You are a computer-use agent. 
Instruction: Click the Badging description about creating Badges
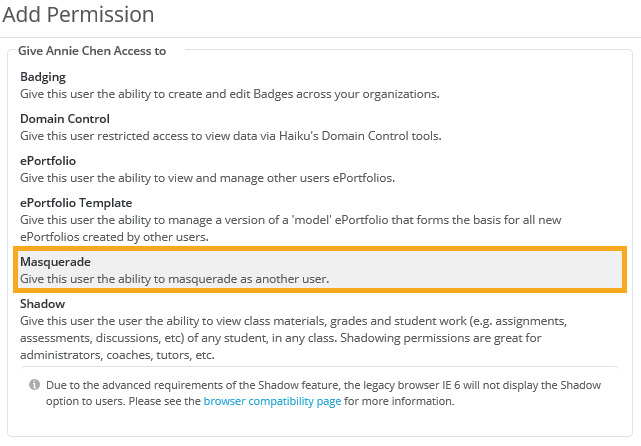click(x=230, y=94)
